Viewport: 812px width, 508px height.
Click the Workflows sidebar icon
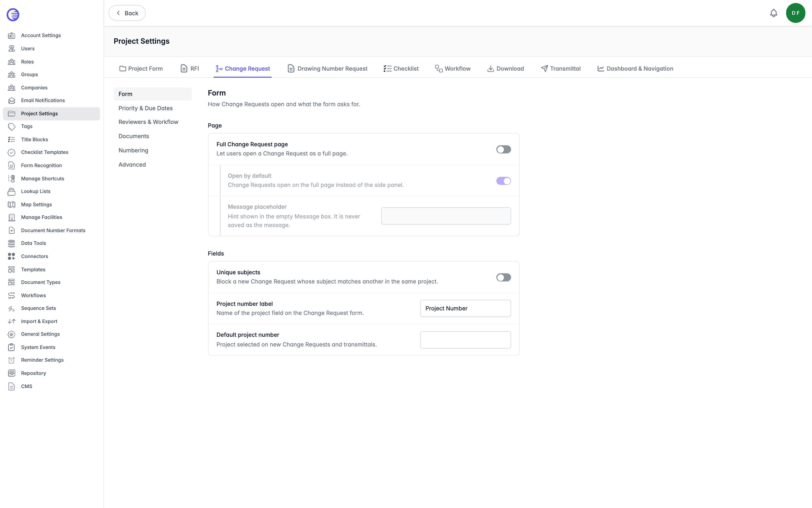12,295
